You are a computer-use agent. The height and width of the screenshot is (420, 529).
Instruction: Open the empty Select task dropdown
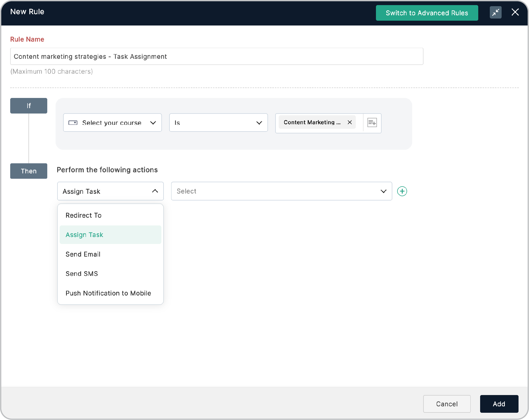[x=281, y=191]
